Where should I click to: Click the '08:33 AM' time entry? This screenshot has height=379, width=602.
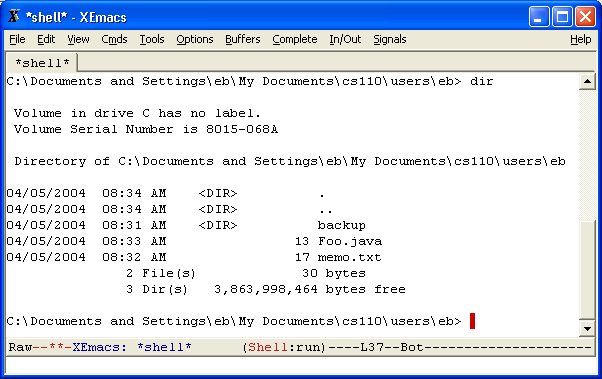coord(134,242)
